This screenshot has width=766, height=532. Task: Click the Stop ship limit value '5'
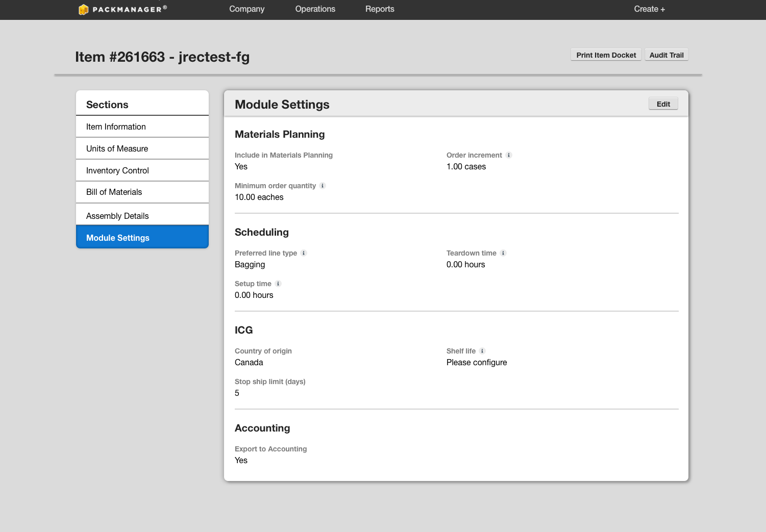point(237,393)
